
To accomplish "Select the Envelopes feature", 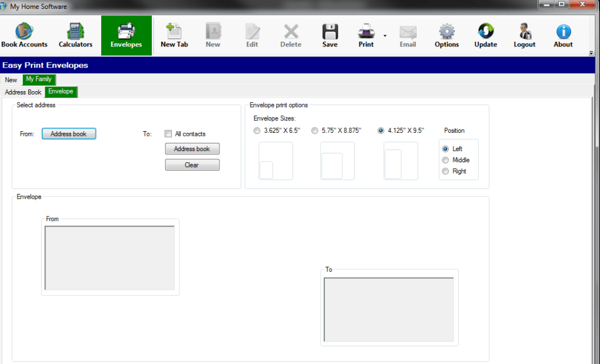I will (126, 35).
